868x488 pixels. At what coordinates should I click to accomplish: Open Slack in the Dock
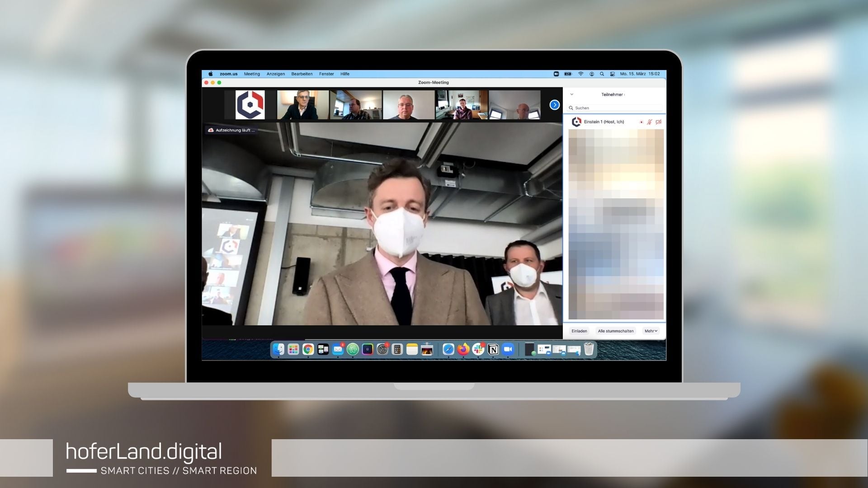click(478, 349)
